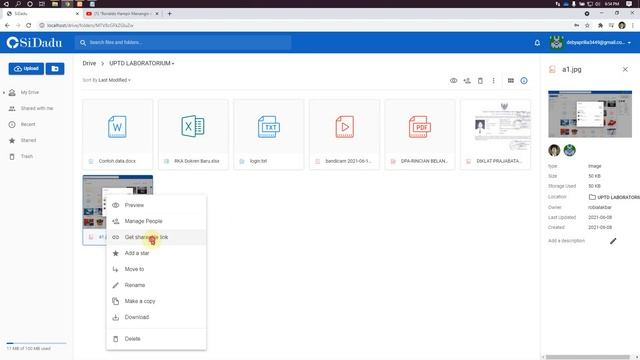Screen dimensions: 640x360
Task: Click the a1.jpg file type icon in details header
Action: pyautogui.click(x=552, y=69)
